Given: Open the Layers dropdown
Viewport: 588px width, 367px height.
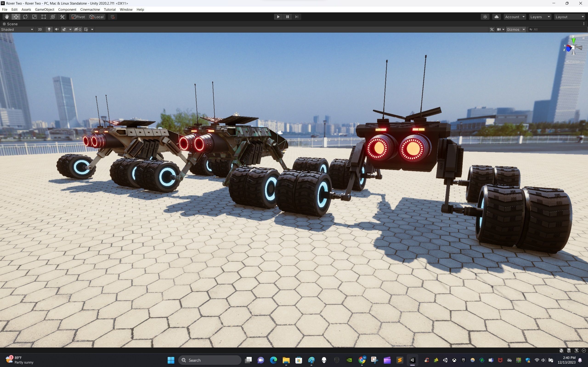Looking at the screenshot, I should click(540, 17).
